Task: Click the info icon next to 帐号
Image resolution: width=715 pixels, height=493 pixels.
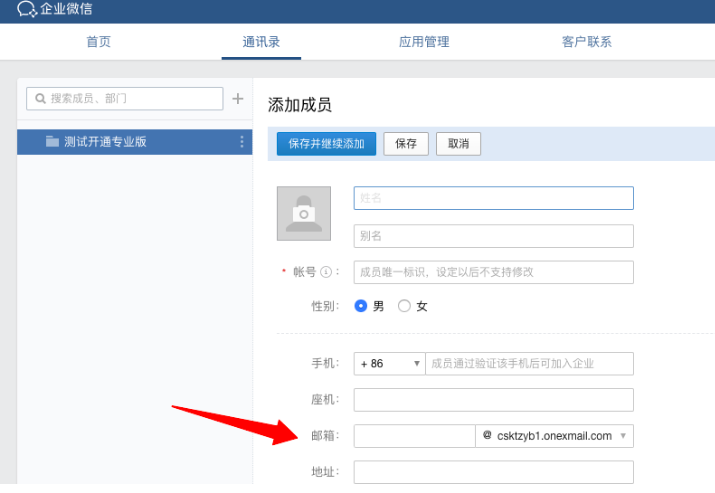Action: (326, 273)
